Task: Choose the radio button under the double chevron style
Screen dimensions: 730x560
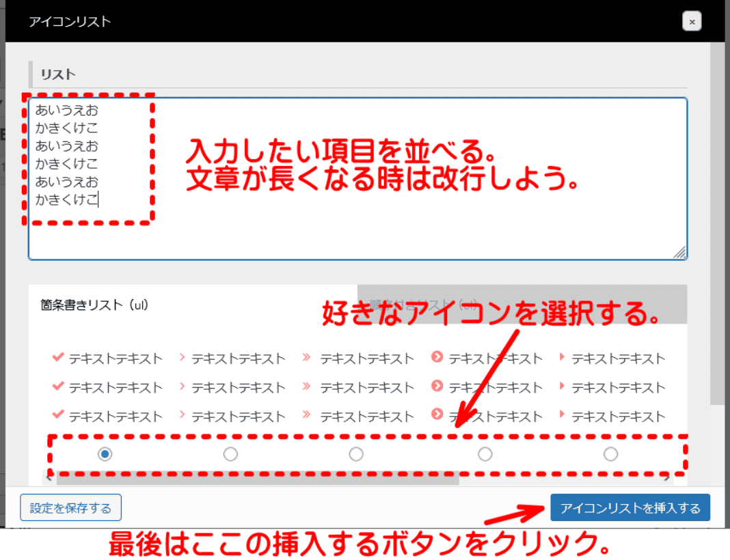Action: click(x=356, y=453)
